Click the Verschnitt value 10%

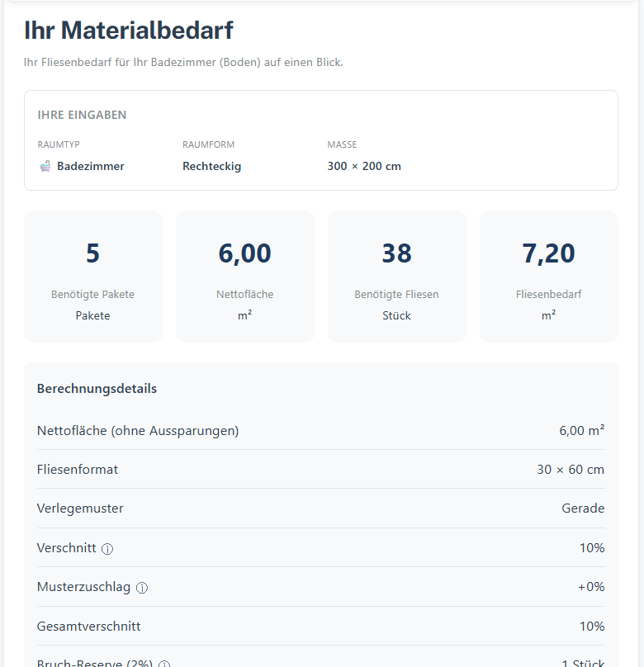[x=592, y=548]
